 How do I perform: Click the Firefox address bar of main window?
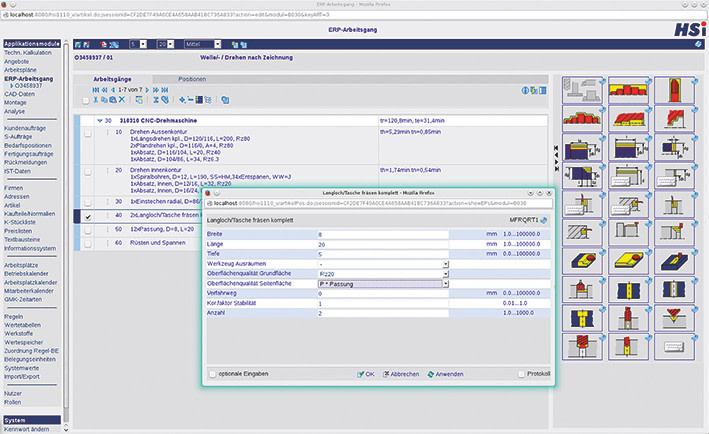(x=353, y=15)
